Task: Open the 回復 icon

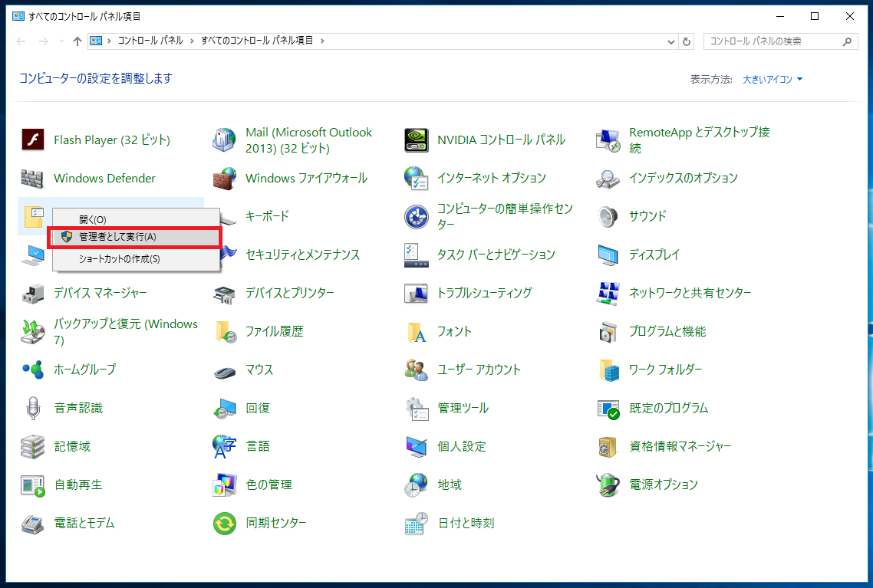Action: click(x=224, y=409)
